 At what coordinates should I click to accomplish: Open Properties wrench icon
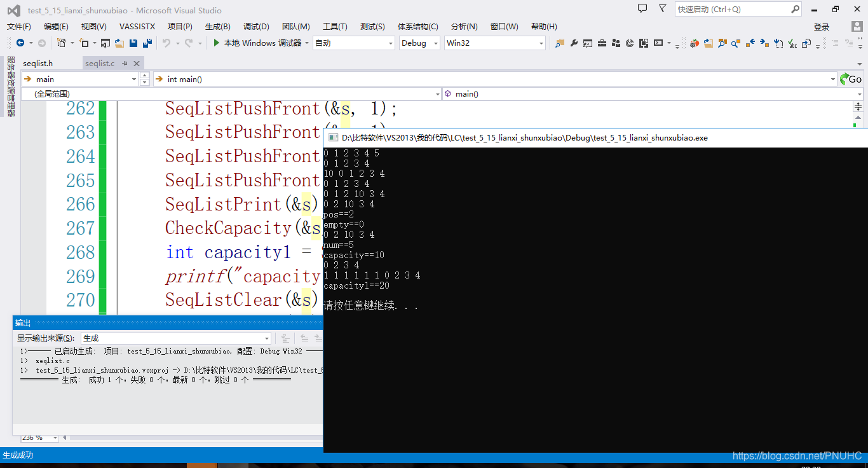click(574, 43)
